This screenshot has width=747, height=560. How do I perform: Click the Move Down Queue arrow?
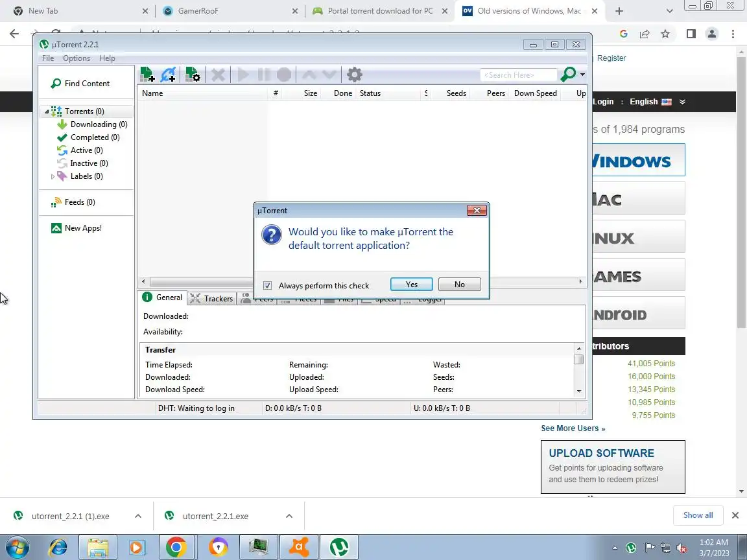[329, 75]
